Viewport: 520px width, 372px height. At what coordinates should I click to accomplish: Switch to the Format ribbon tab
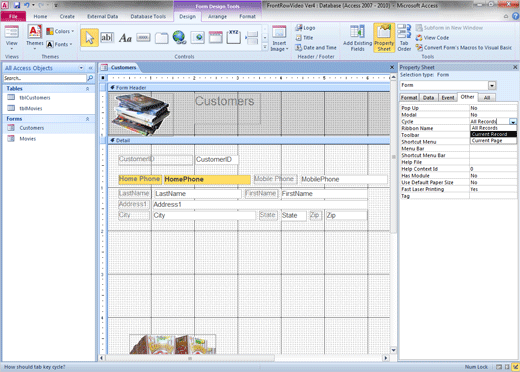tap(247, 16)
